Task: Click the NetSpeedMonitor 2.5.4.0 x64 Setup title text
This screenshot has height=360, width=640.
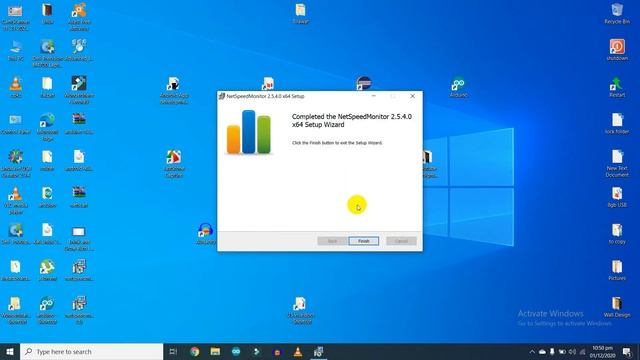Action: tap(265, 96)
